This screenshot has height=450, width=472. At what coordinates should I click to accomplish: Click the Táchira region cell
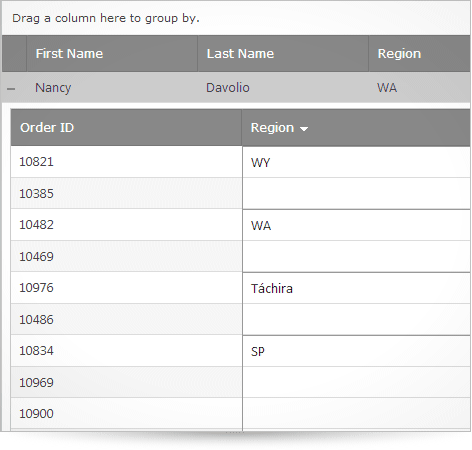click(356, 288)
